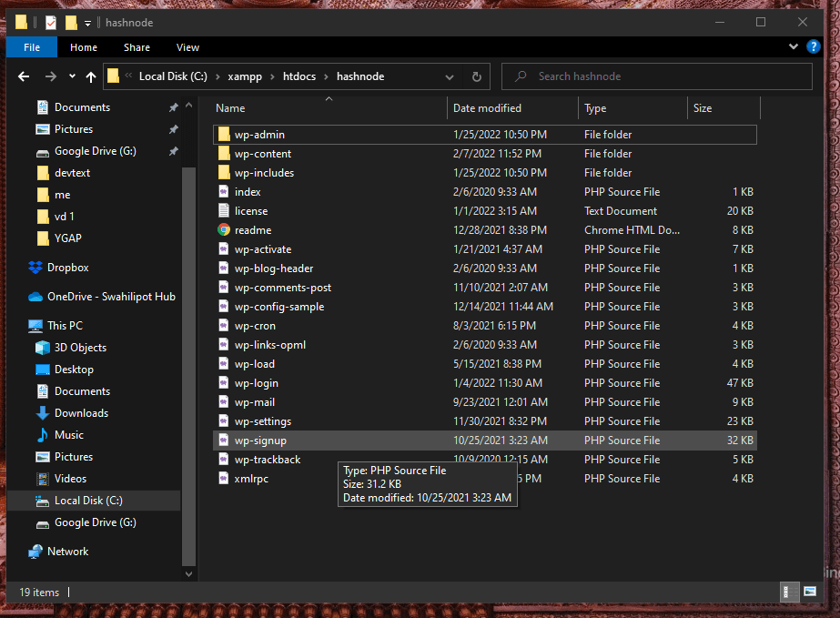Image resolution: width=840 pixels, height=618 pixels.
Task: Open OneDrive - Swahilipot Hub
Action: 111,297
